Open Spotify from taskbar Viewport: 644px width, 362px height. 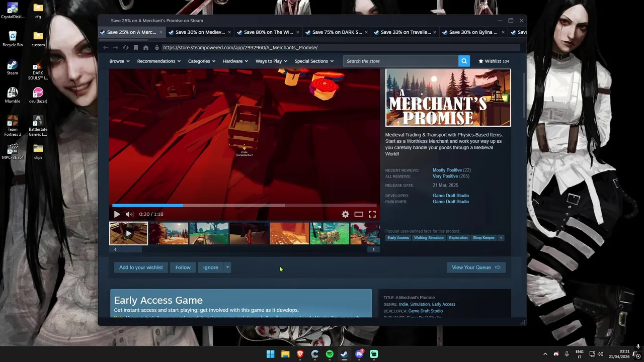click(x=330, y=354)
